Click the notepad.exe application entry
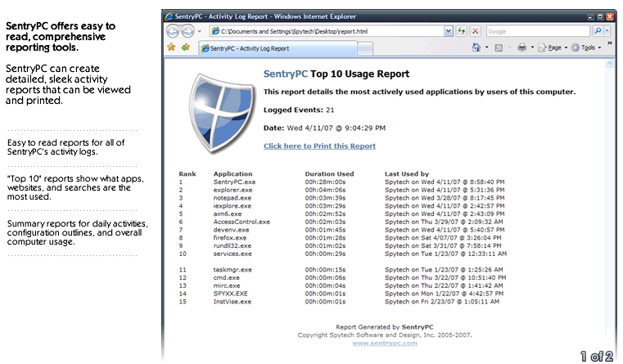Viewport: 623px width, 364px height. tap(232, 198)
